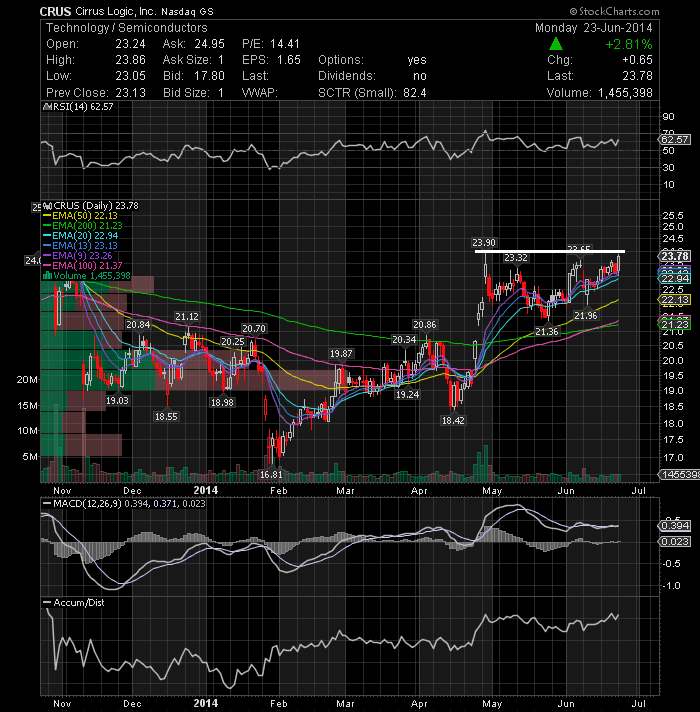Screen dimensions: 700x712
Task: Click the 21.23 green EMA axis tag
Action: click(675, 324)
